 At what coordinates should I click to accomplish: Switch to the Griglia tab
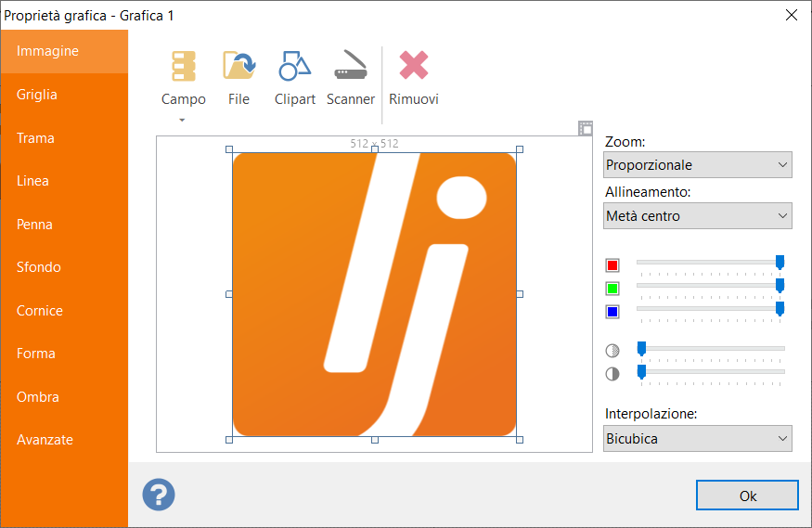pos(64,95)
